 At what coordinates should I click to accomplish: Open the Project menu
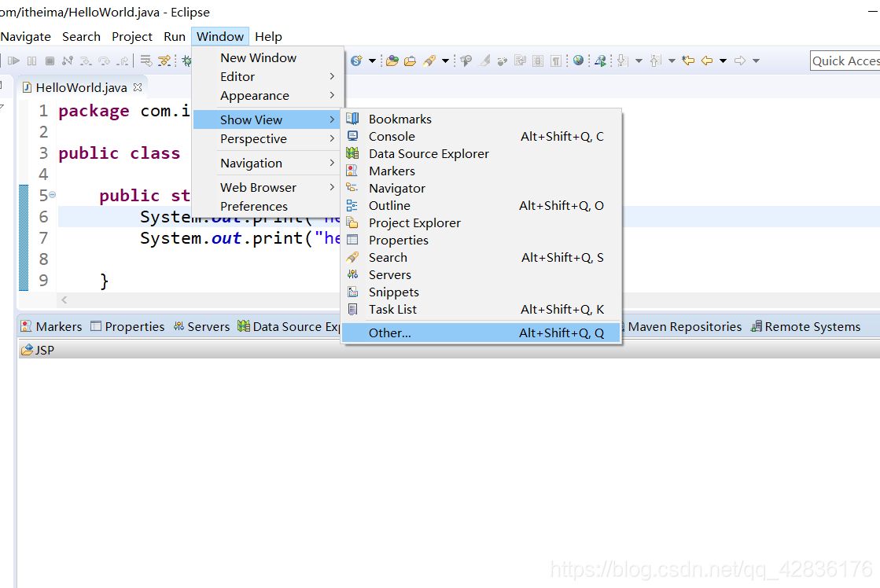point(132,36)
